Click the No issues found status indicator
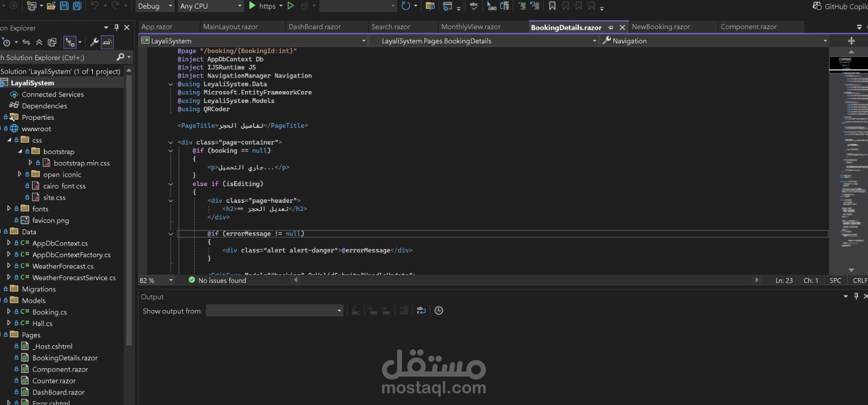This screenshot has width=868, height=405. (x=217, y=280)
